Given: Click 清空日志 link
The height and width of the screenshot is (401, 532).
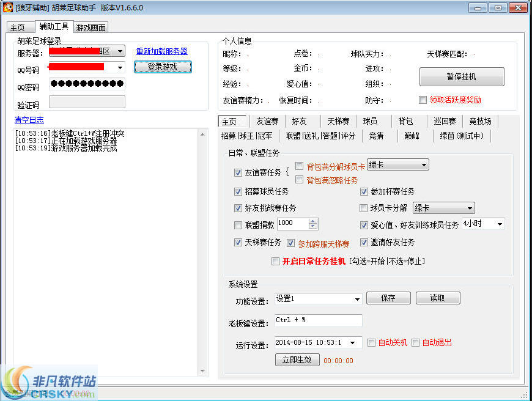Looking at the screenshot, I should click(x=29, y=120).
